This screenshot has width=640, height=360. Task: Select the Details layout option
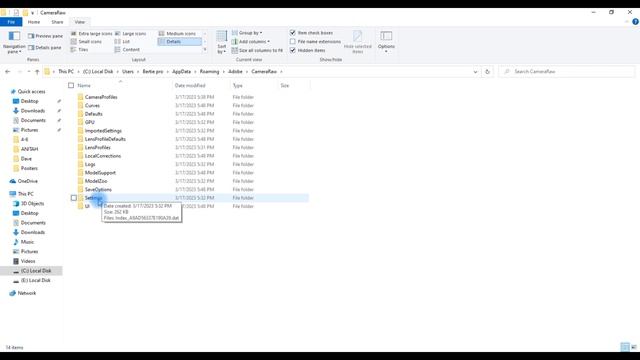(180, 42)
